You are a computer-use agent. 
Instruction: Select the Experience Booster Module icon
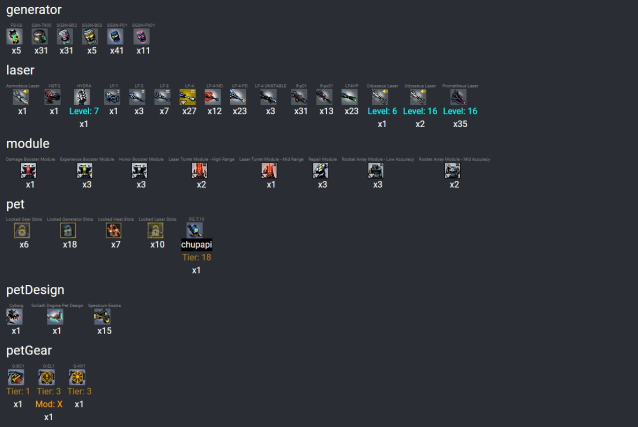pyautogui.click(x=86, y=171)
